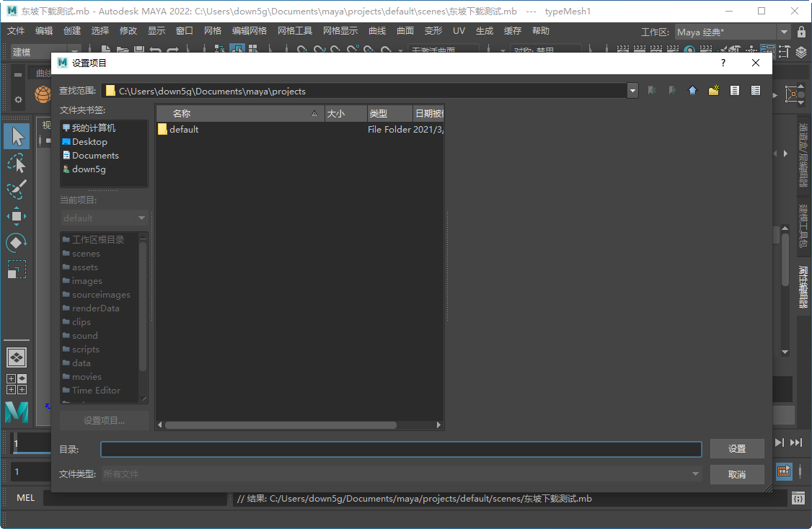Open the 查找范围 path dropdown
The width and height of the screenshot is (812, 529).
(632, 90)
